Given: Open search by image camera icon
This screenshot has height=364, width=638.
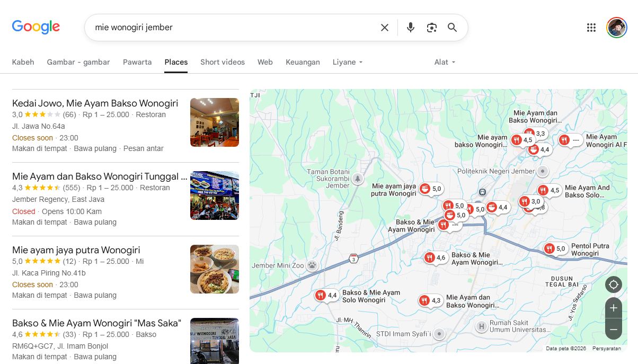Looking at the screenshot, I should (432, 28).
